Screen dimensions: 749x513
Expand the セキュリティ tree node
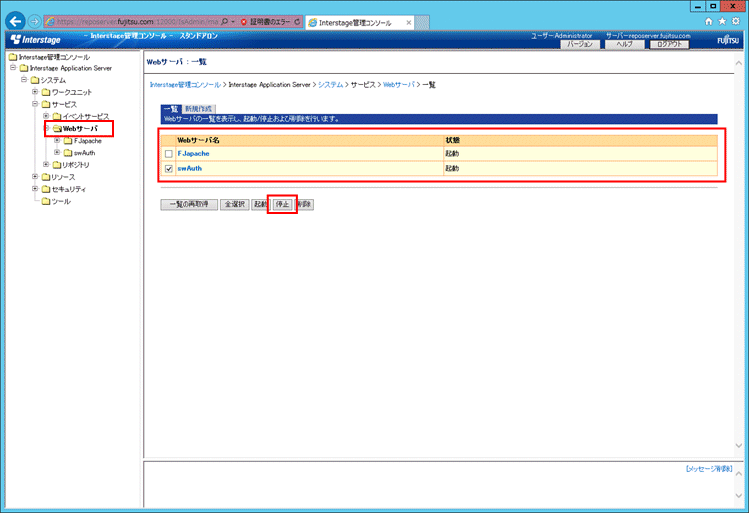35,189
